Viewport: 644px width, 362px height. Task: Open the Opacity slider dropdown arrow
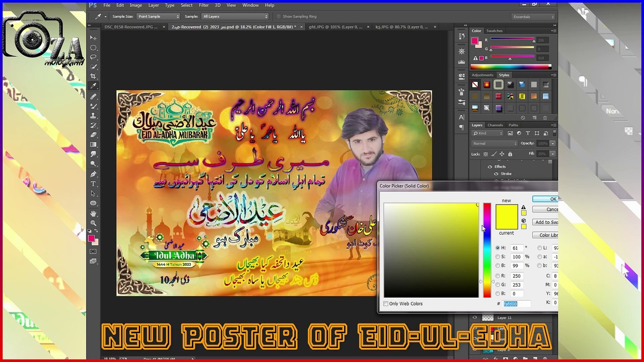(553, 143)
